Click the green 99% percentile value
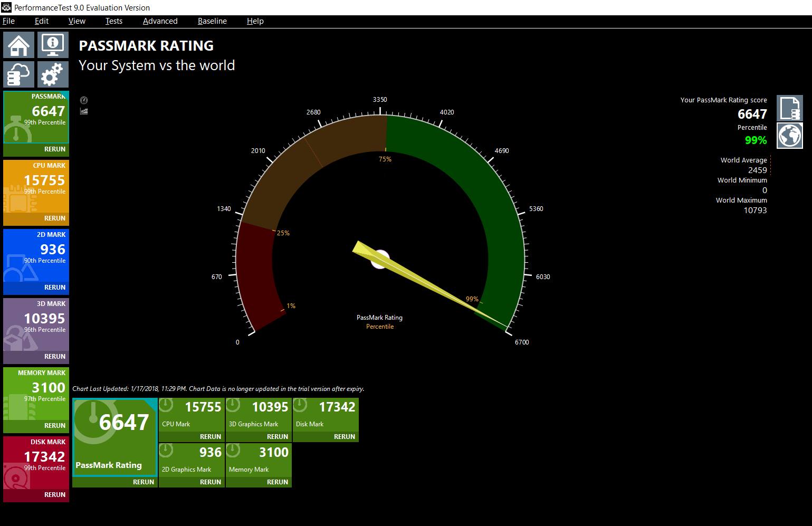Image resolution: width=812 pixels, height=526 pixels. point(756,140)
